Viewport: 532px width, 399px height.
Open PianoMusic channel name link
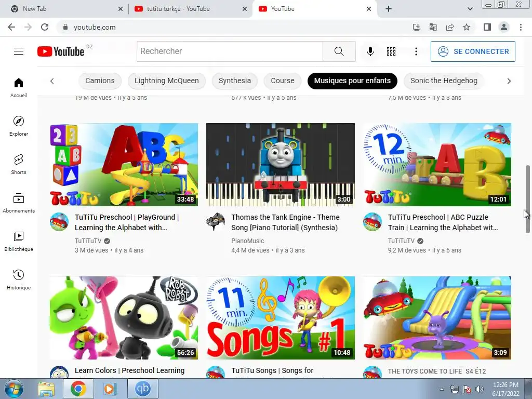click(x=248, y=241)
